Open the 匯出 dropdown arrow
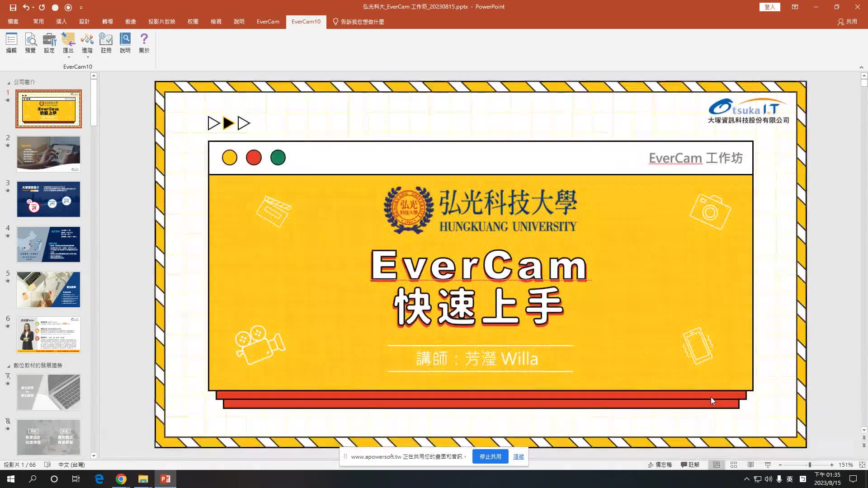Screen dimensions: 868x488 pos(69,57)
